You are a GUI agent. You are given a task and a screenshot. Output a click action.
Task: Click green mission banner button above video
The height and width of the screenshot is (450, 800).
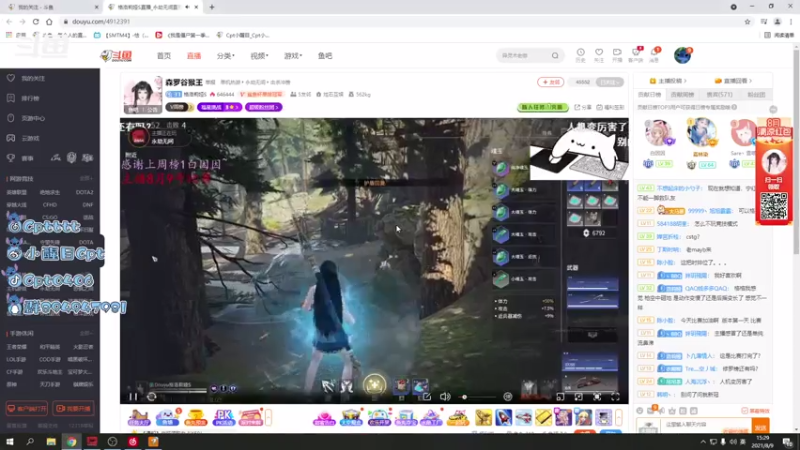pyautogui.click(x=542, y=107)
